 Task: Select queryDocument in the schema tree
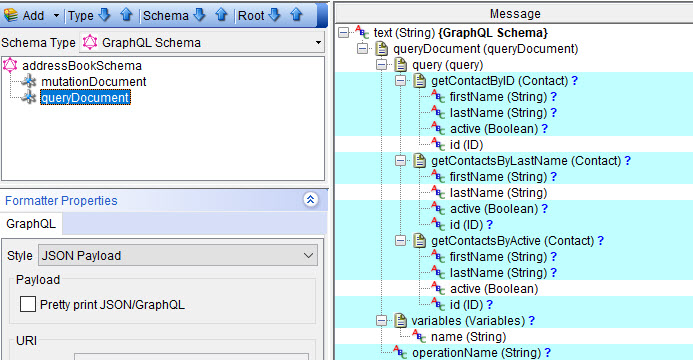click(x=85, y=98)
